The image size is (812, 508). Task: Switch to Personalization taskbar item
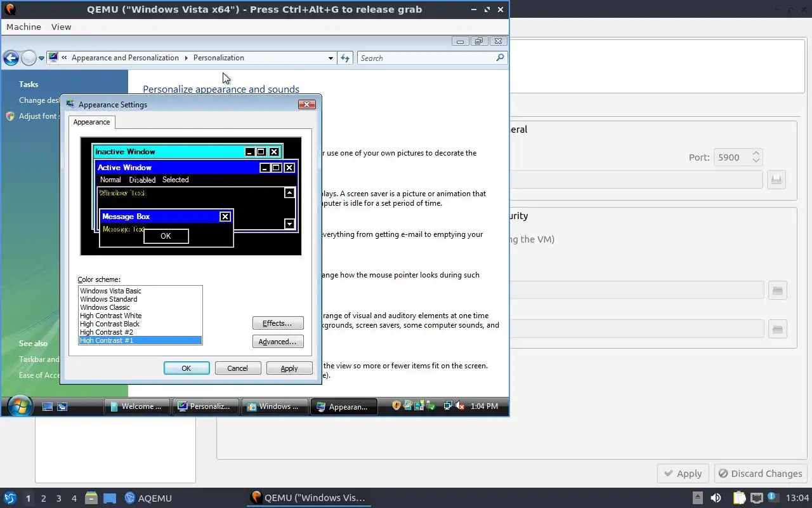[x=206, y=406]
